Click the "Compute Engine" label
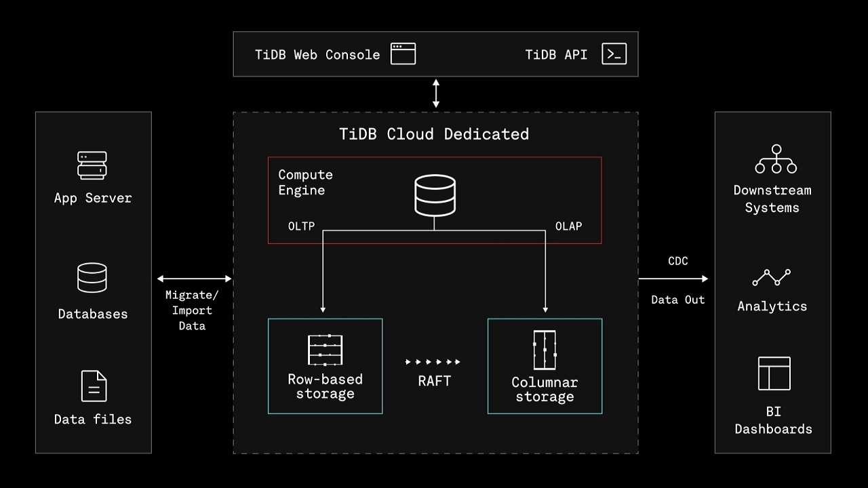Image resolution: width=868 pixels, height=488 pixels. 306,182
